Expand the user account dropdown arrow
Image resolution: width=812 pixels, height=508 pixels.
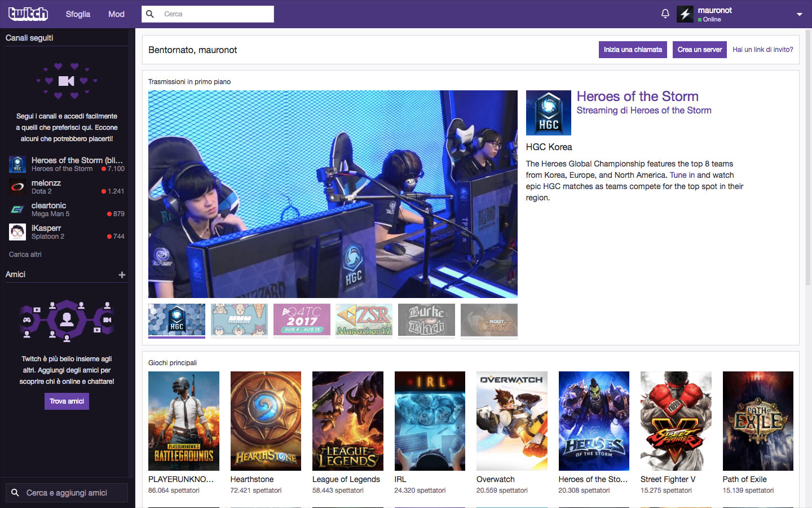(x=799, y=15)
